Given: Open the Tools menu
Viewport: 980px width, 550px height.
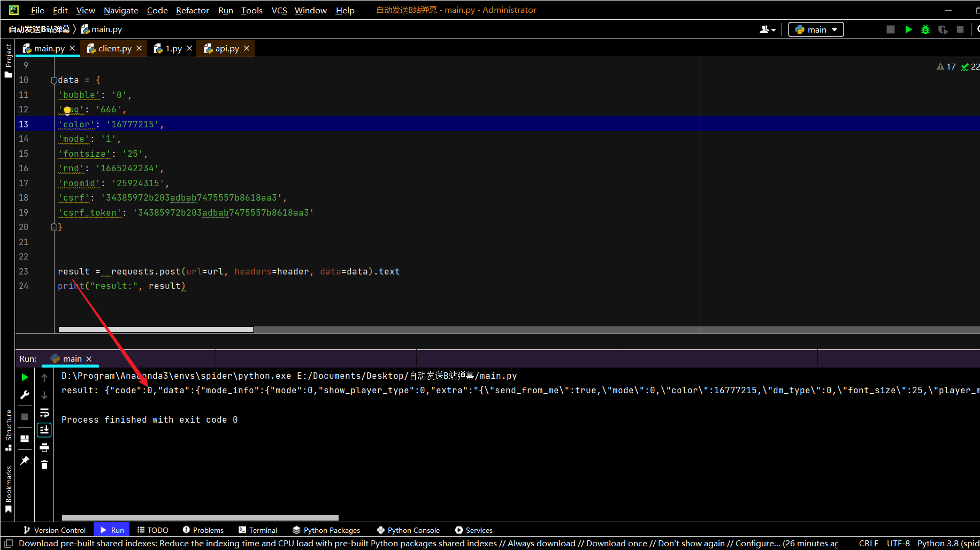Looking at the screenshot, I should tap(251, 10).
